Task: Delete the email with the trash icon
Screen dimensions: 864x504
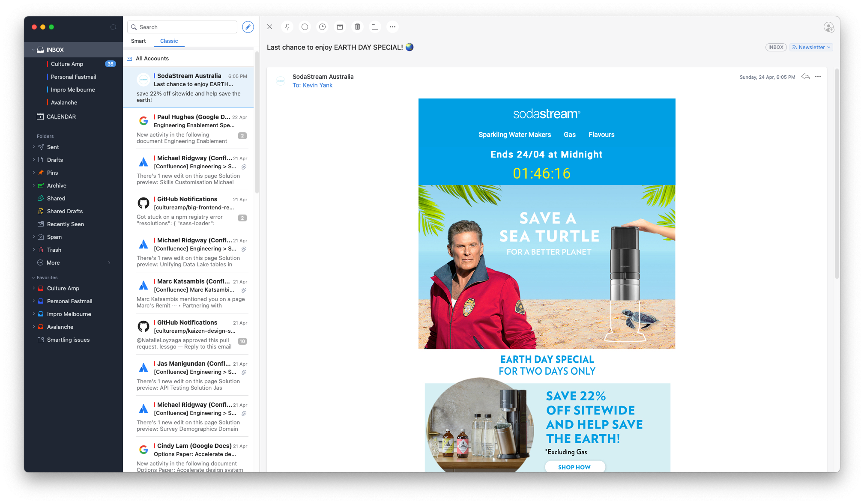Action: pyautogui.click(x=357, y=27)
